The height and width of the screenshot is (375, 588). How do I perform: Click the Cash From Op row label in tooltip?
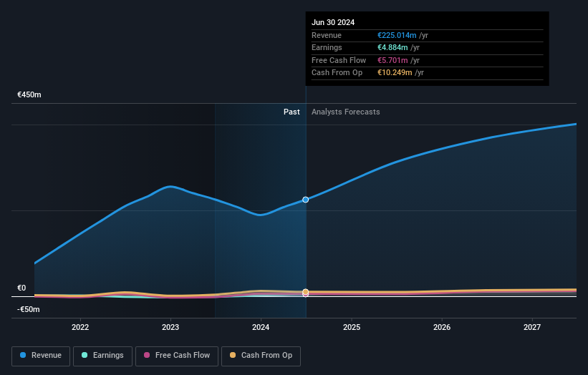pyautogui.click(x=337, y=73)
